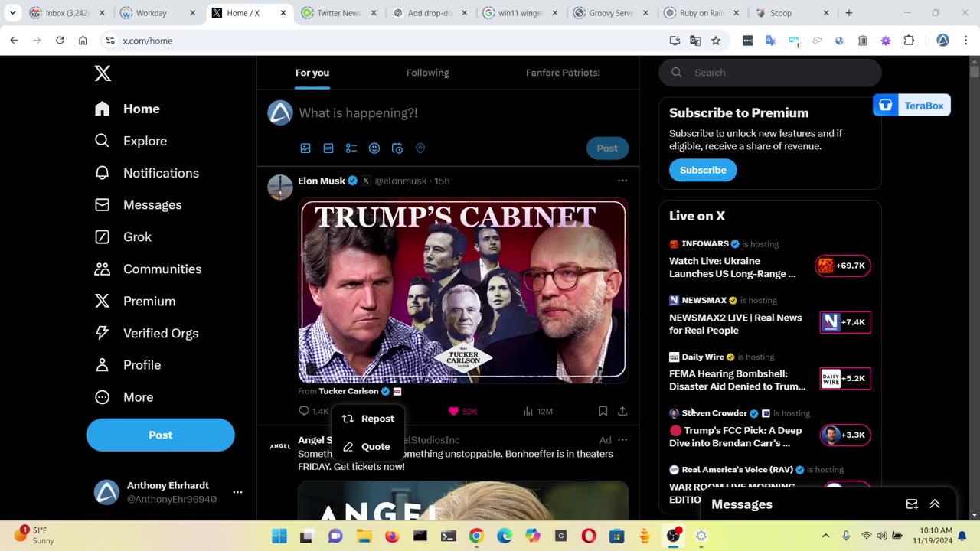
Task: Add a GIF to the post
Action: tap(328, 148)
